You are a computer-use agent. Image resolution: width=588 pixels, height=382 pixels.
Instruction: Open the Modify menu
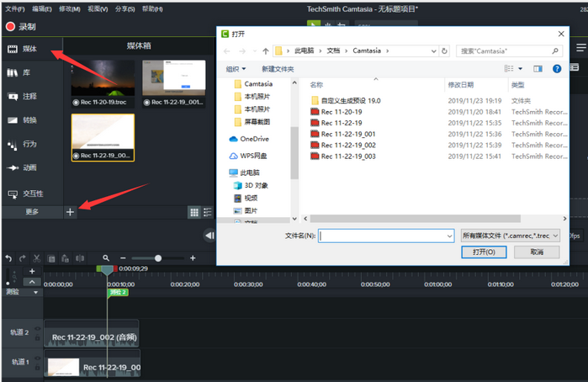(x=70, y=9)
